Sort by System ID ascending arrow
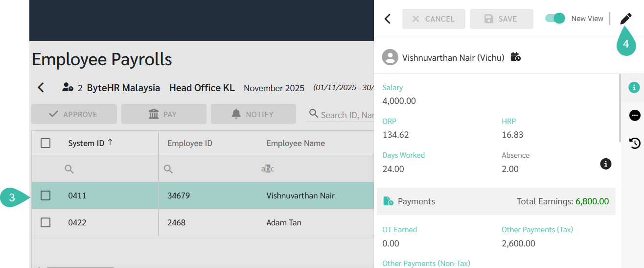 click(x=110, y=142)
